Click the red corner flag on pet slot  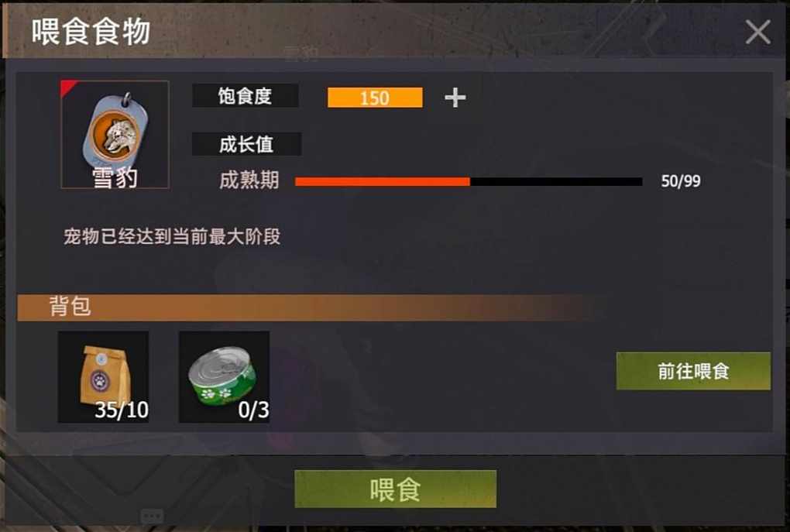pyautogui.click(x=68, y=88)
